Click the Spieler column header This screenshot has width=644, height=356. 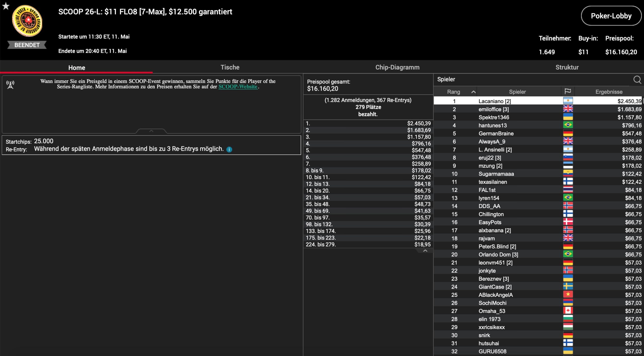(x=517, y=92)
